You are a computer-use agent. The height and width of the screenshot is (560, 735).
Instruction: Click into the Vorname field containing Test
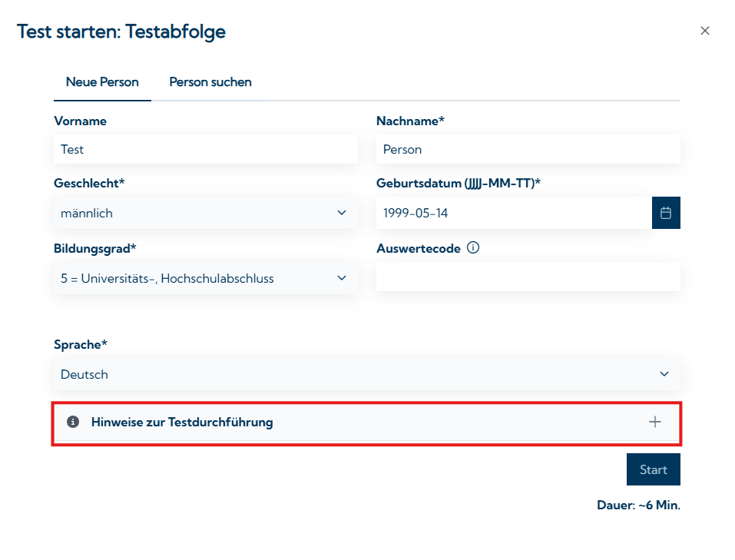[205, 150]
